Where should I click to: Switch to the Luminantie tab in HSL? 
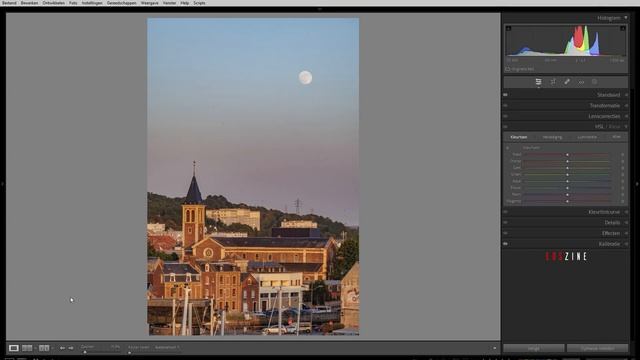pyautogui.click(x=587, y=137)
